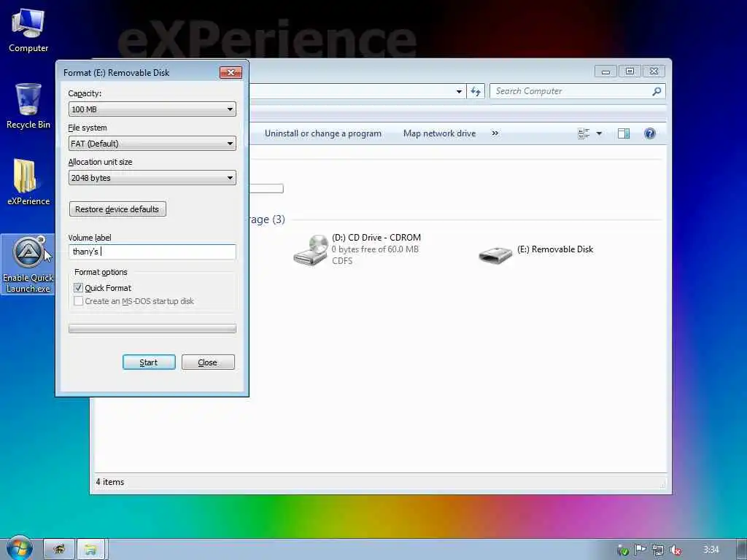Maximize the Explorer Computer window

(x=630, y=71)
